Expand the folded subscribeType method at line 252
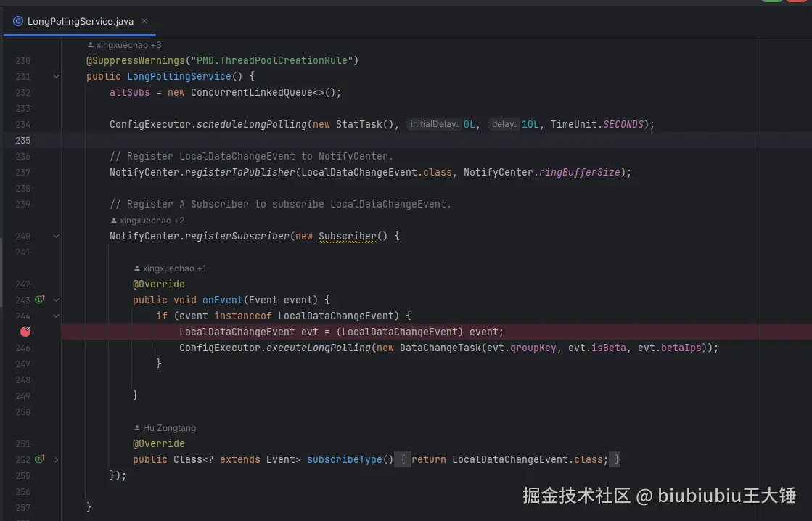 tap(57, 459)
